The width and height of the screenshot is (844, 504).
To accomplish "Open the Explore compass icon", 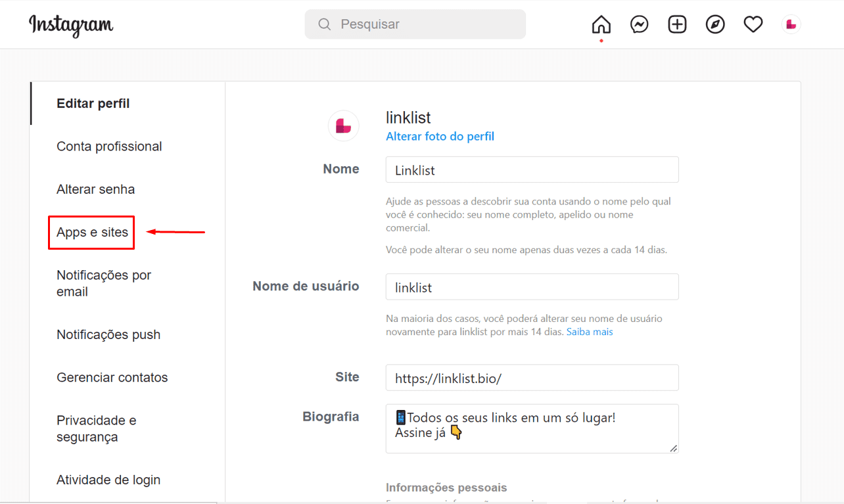I will pyautogui.click(x=715, y=24).
